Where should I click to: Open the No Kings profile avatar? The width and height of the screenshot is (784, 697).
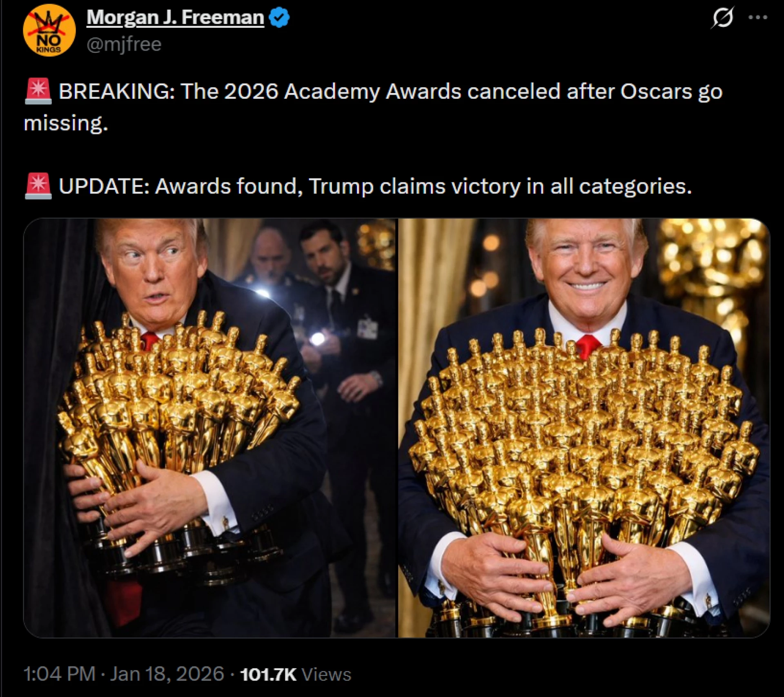[x=49, y=31]
